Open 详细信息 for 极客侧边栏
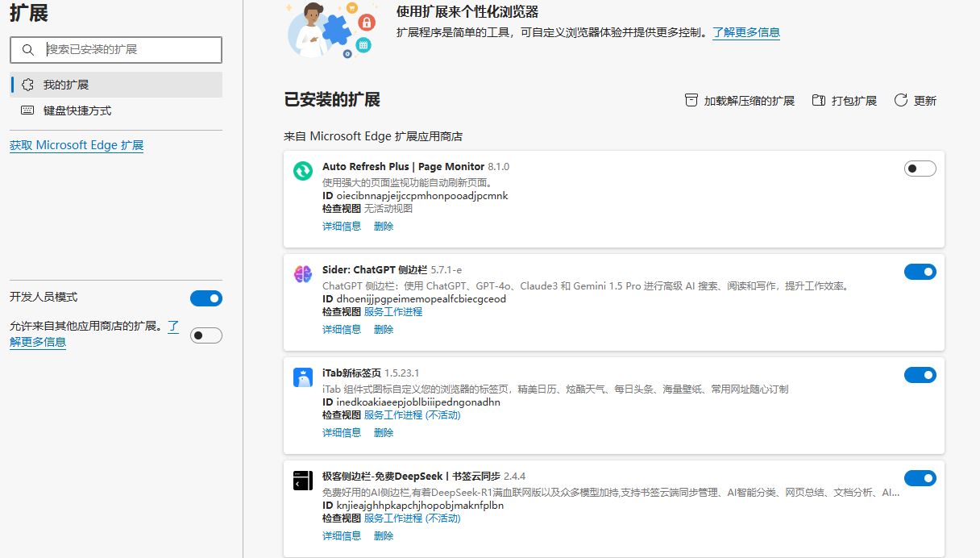The image size is (980, 558). pos(342,536)
